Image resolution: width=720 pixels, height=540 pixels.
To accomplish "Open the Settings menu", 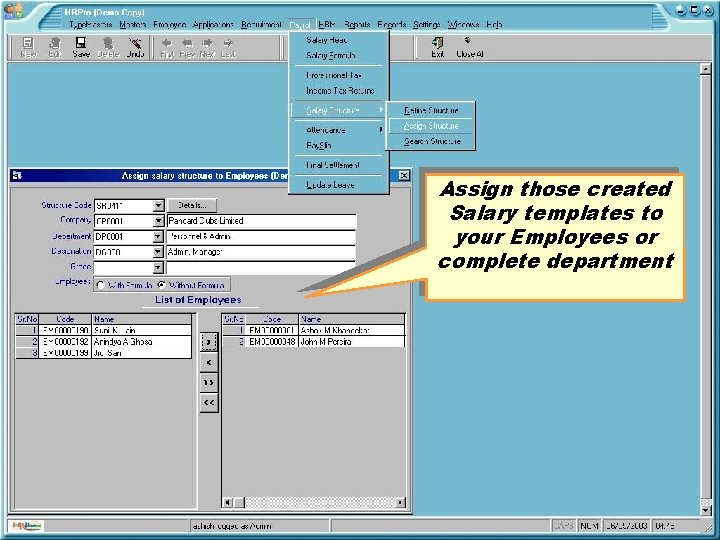I will [426, 25].
